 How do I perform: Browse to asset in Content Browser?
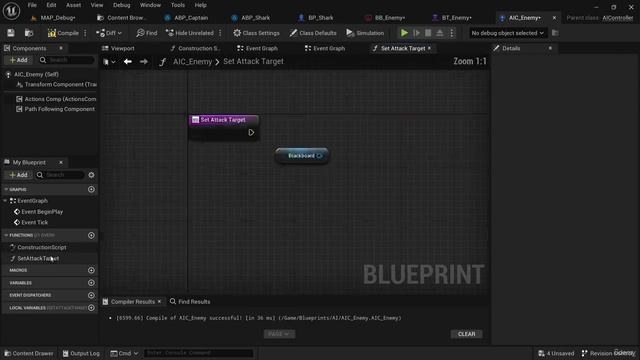29,33
